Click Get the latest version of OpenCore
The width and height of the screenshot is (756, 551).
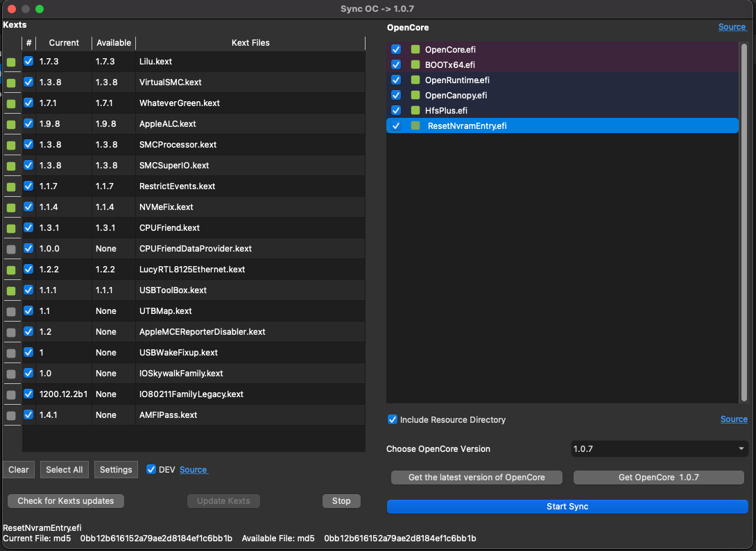tap(476, 478)
